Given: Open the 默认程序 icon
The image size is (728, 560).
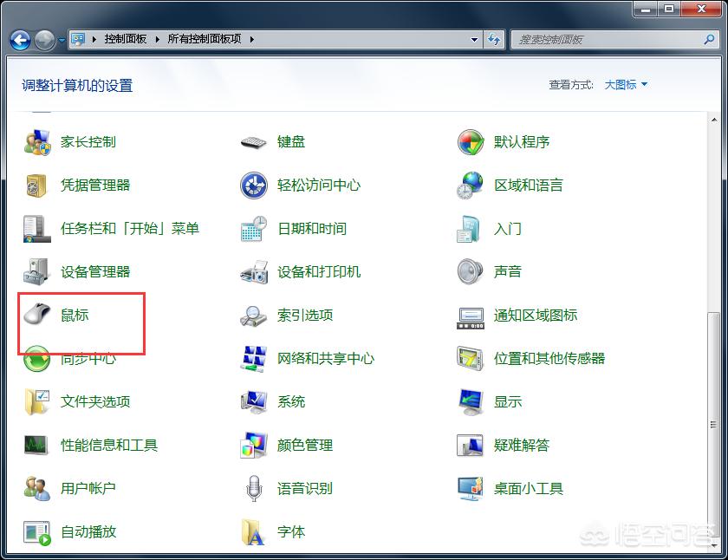Looking at the screenshot, I should coord(471,142).
